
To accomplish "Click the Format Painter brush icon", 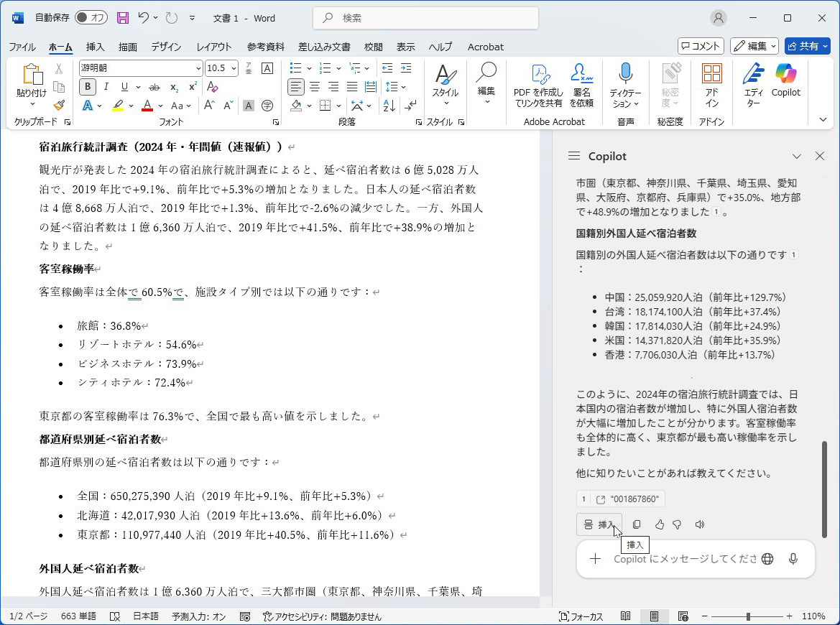I will click(59, 106).
